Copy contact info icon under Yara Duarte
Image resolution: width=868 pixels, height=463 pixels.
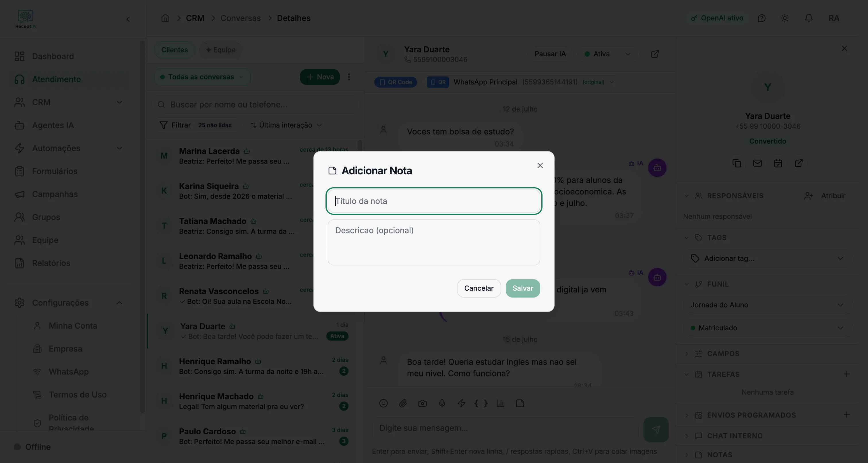(737, 163)
